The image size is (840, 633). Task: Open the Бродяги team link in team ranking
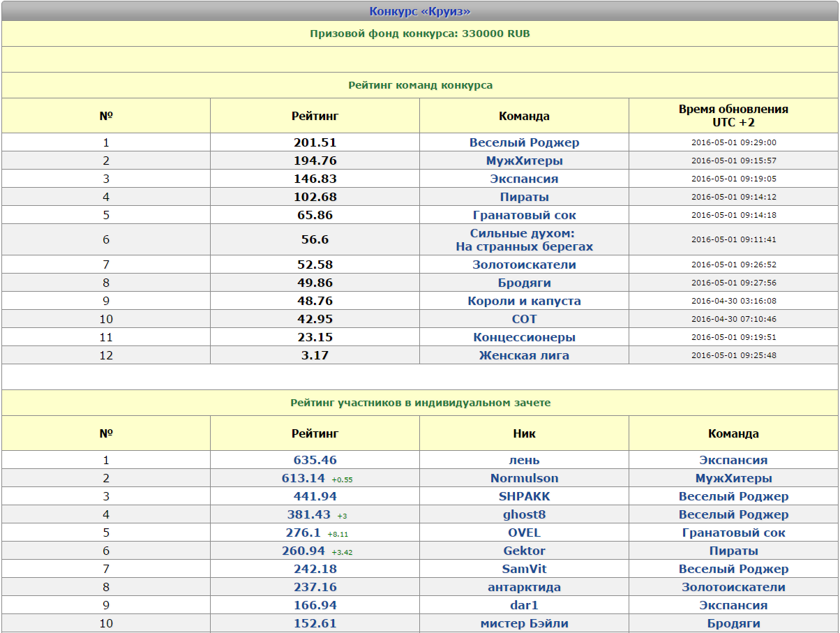tap(524, 283)
